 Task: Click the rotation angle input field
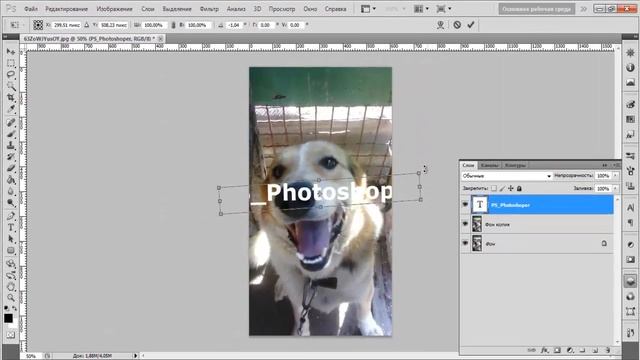[234, 25]
